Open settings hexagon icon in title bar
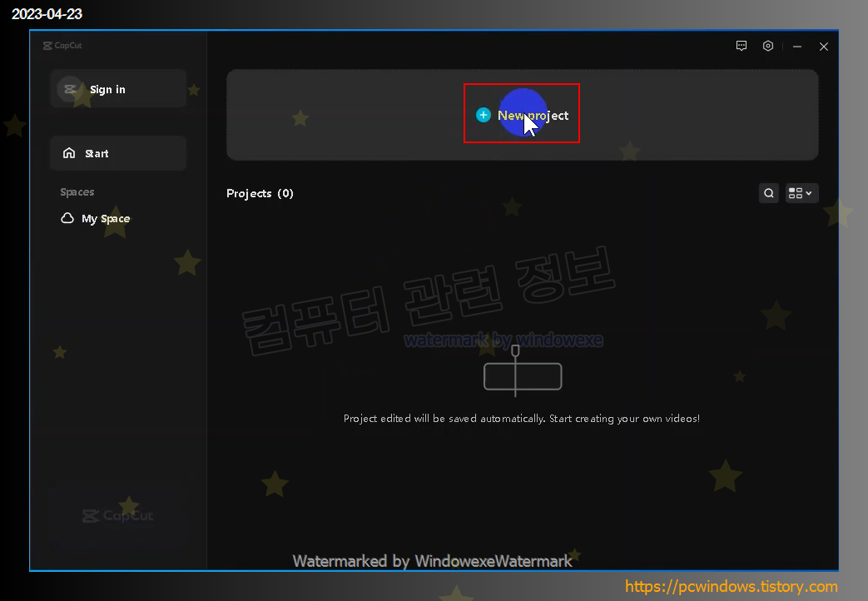Image resolution: width=868 pixels, height=601 pixels. click(x=768, y=46)
